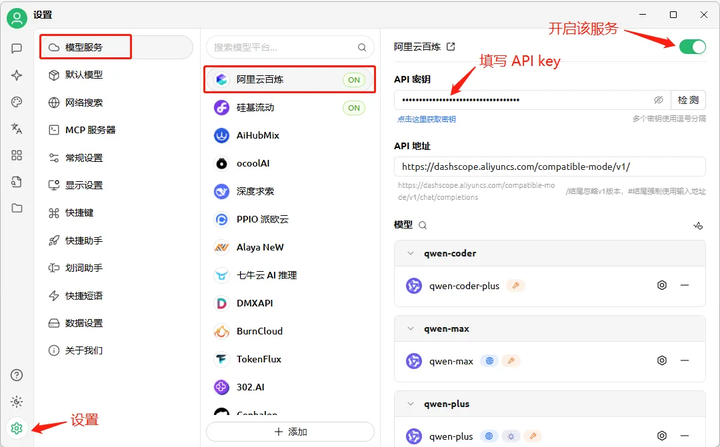Open 默认模型 settings section
Screen dimensions: 720x447
[117, 75]
